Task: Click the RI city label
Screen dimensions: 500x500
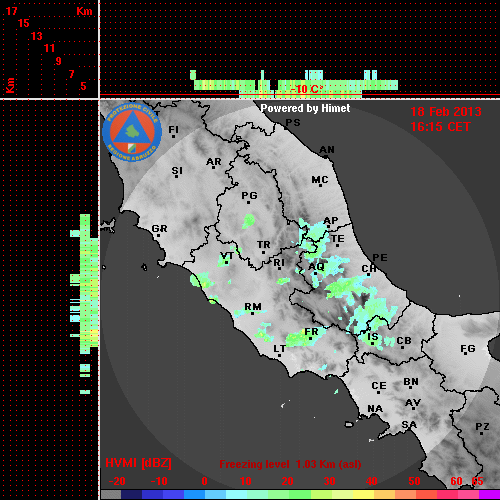Action: coord(279,263)
